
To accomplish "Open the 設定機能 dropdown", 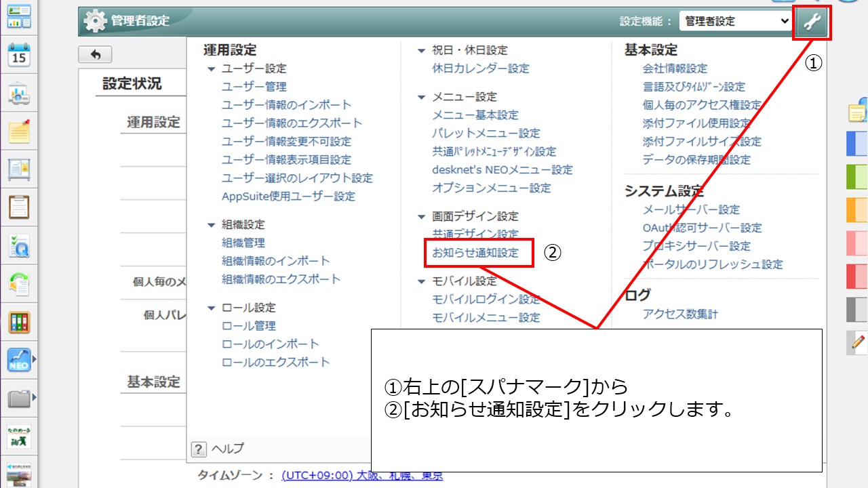I will coord(735,22).
